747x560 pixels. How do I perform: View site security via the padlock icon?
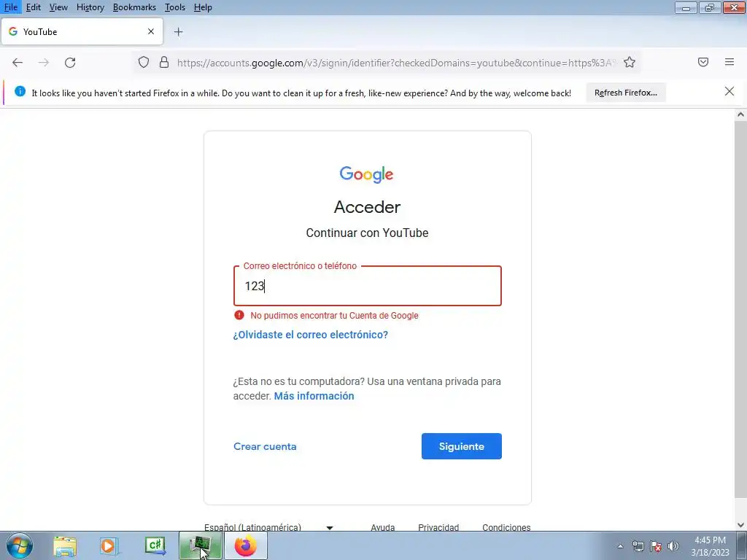164,63
